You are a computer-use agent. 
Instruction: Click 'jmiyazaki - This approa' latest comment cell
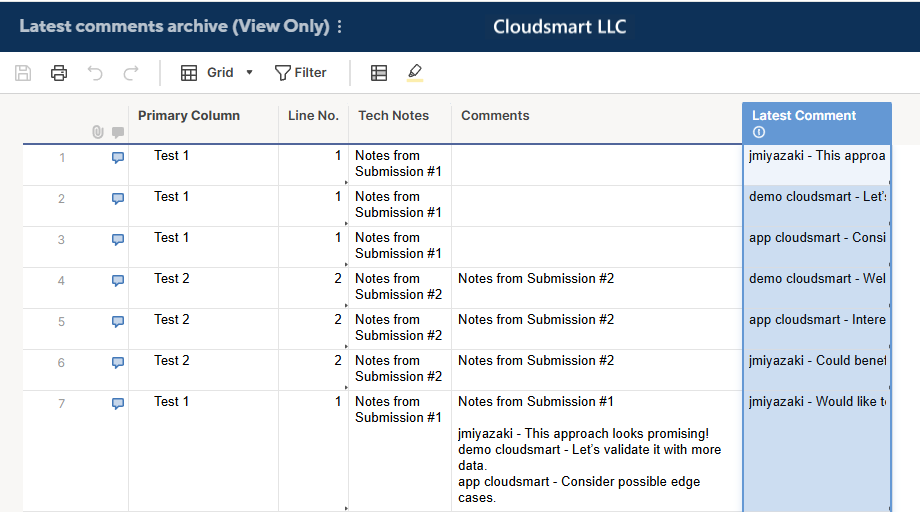point(817,165)
